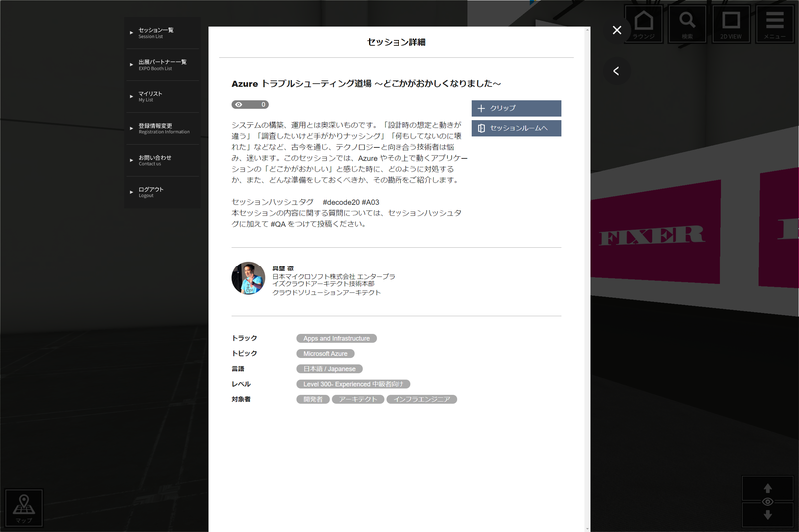Go back with the left chevron button
Image resolution: width=799 pixels, height=532 pixels.
[x=616, y=71]
